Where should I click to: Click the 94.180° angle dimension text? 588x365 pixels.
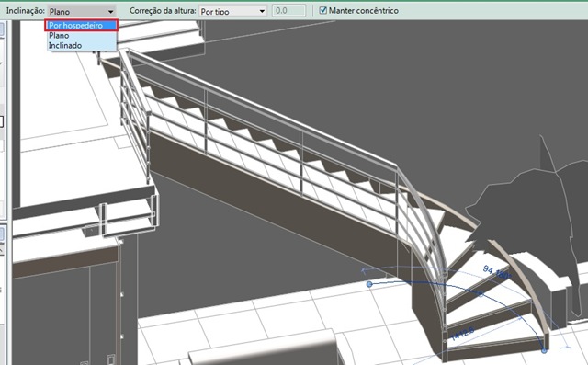[496, 273]
